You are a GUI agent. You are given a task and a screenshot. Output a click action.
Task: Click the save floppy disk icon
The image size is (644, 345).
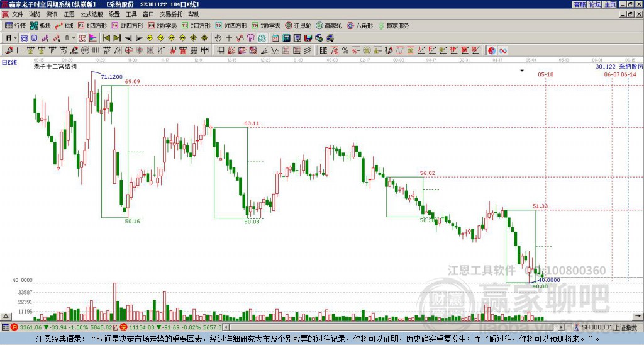pyautogui.click(x=308, y=38)
